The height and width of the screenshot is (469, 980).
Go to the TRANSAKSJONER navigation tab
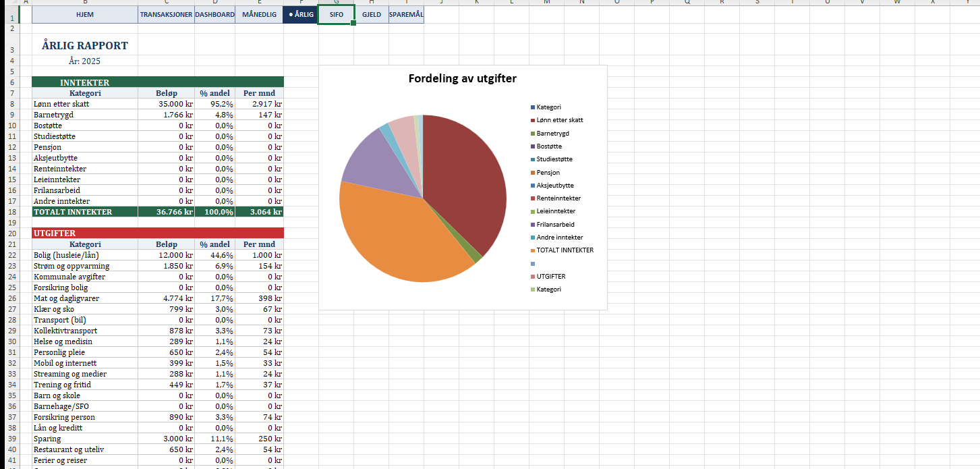coord(166,14)
